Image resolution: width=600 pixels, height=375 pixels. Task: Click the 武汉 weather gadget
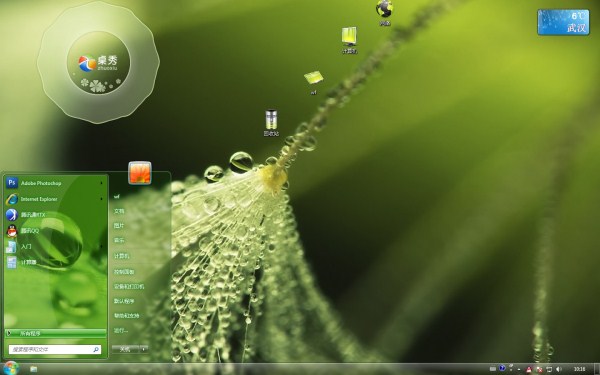[563, 22]
